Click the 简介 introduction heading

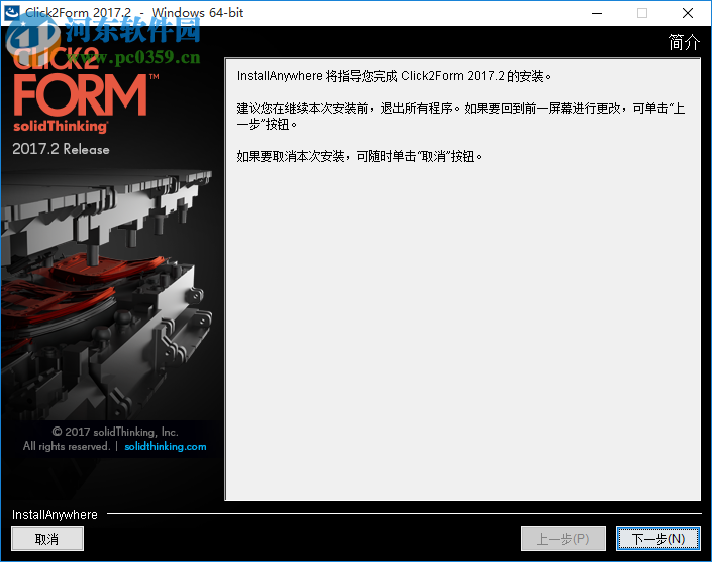click(684, 42)
